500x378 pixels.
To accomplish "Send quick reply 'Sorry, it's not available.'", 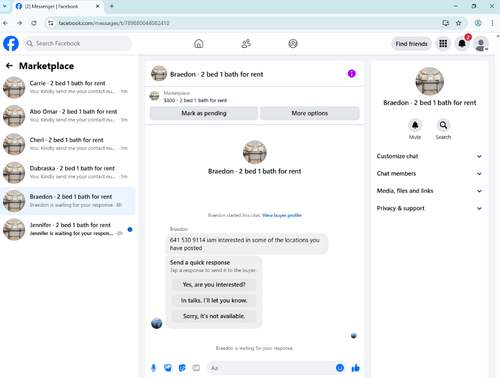I will pyautogui.click(x=214, y=316).
